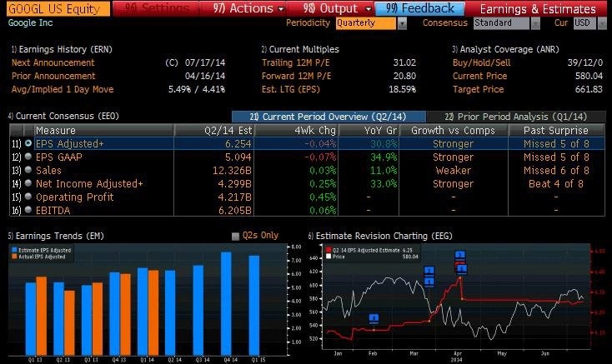
Task: Click the red Q2 14 EPS Estimate swatch
Action: (329, 250)
